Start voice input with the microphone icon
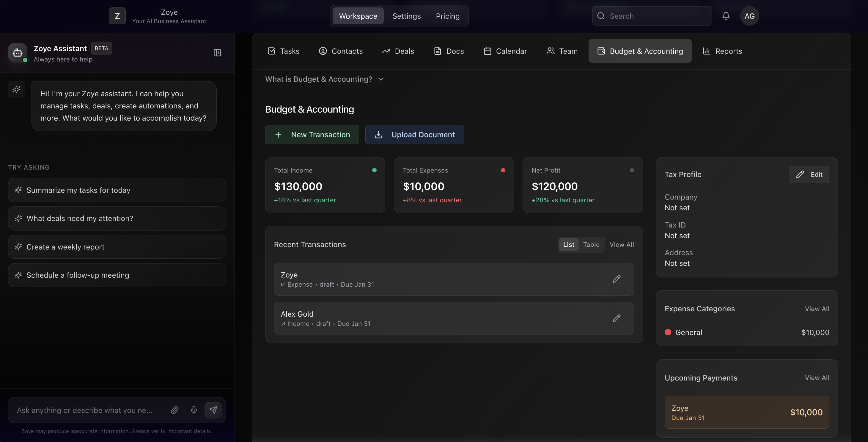Viewport: 868px width, 442px height. (x=194, y=410)
